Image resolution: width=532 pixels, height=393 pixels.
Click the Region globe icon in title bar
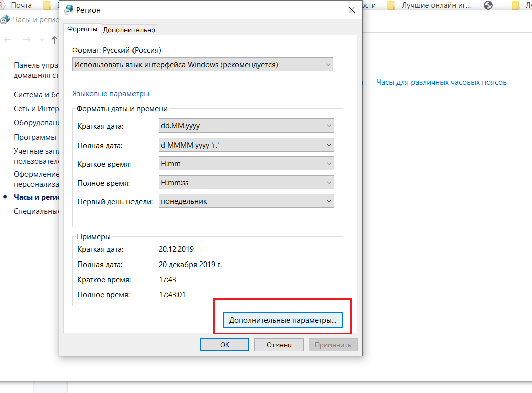(x=69, y=10)
